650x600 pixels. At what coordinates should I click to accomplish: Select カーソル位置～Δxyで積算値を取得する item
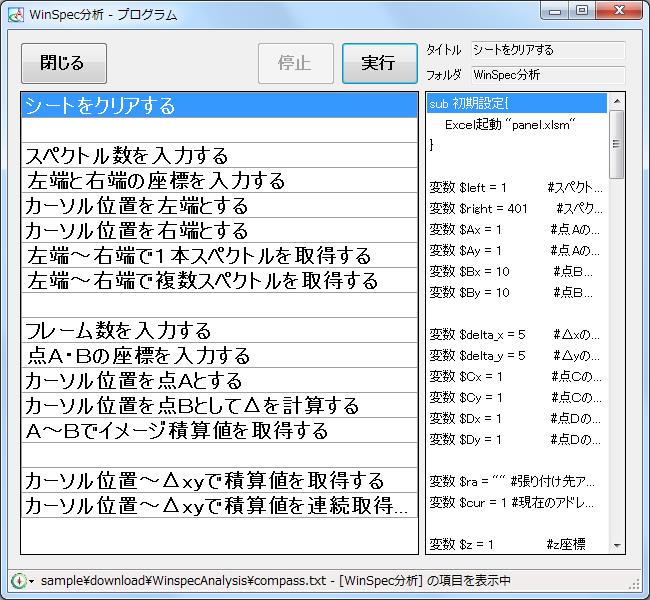[219, 481]
